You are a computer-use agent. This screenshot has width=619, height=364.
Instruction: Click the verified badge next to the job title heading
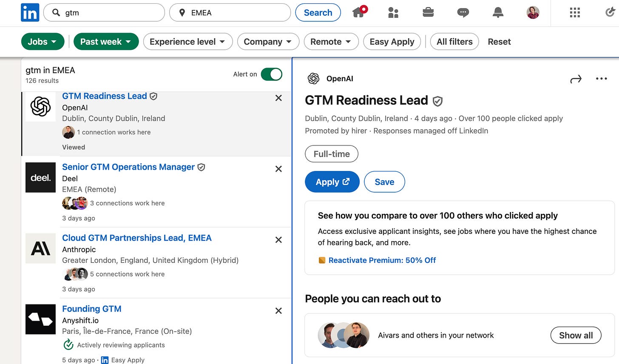[437, 101]
